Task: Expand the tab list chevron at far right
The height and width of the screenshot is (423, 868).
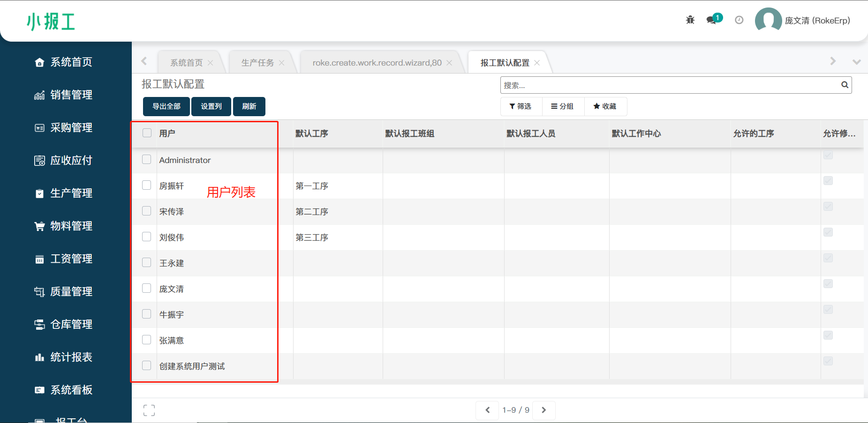Action: pyautogui.click(x=856, y=62)
